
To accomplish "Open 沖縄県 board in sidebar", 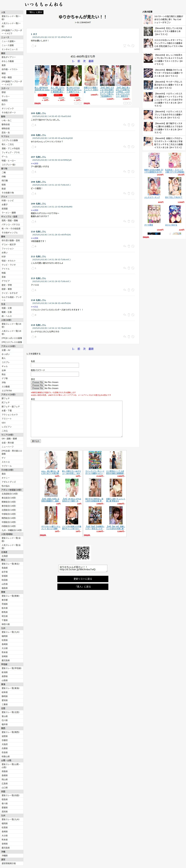I will pos(12,856).
